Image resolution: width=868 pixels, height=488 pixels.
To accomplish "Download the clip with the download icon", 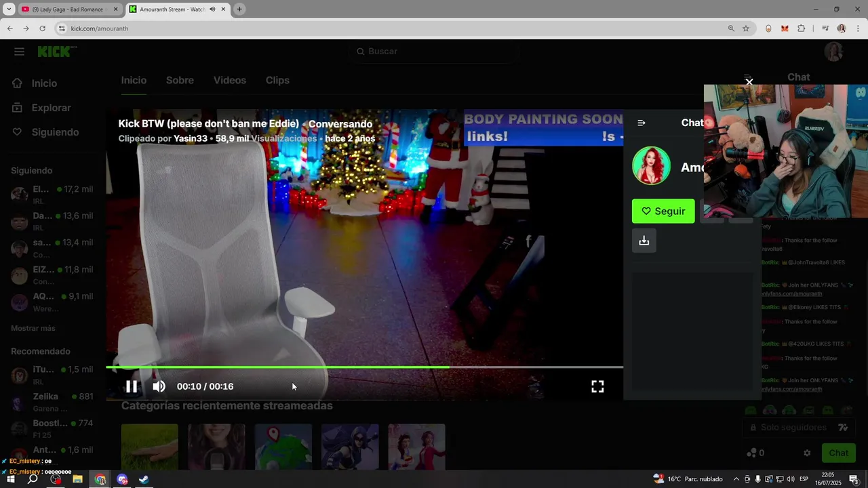I will tap(644, 241).
